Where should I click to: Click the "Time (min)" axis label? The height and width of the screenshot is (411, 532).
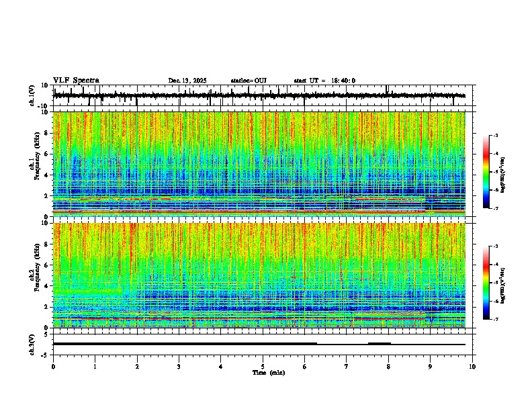click(269, 373)
